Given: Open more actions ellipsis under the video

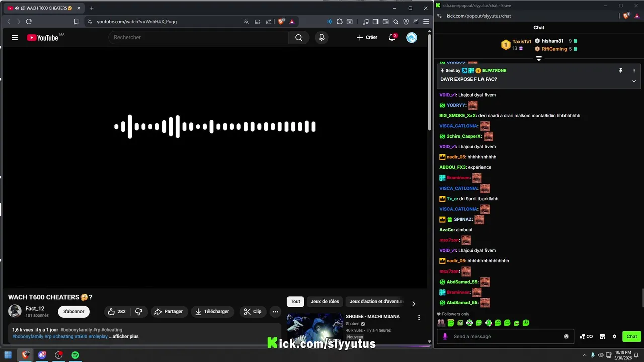Looking at the screenshot, I should [x=275, y=312].
